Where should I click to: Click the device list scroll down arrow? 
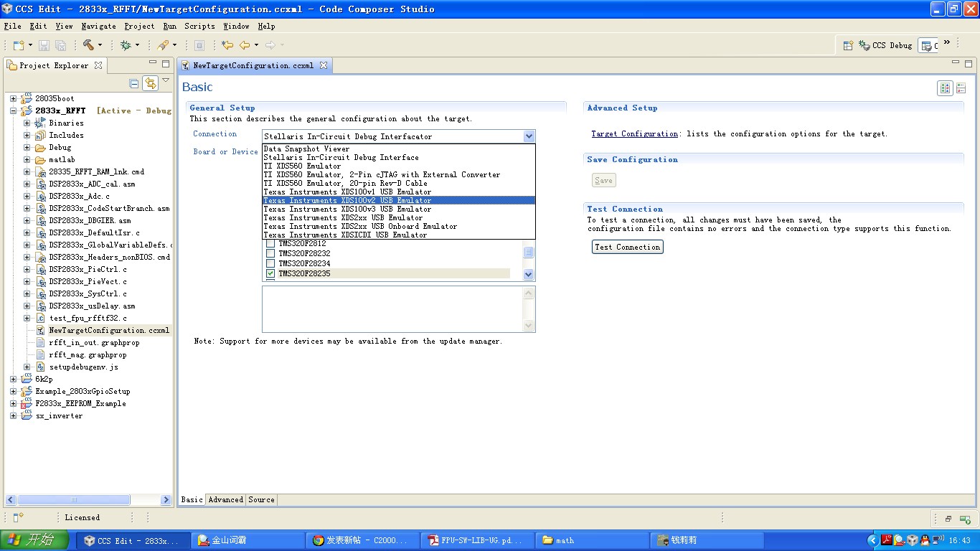(x=529, y=274)
